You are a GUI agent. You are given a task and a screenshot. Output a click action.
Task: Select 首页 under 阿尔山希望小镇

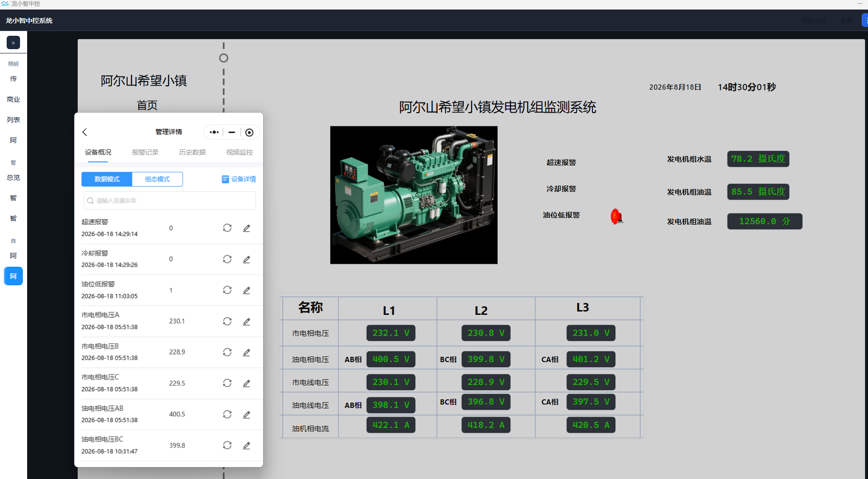point(147,105)
